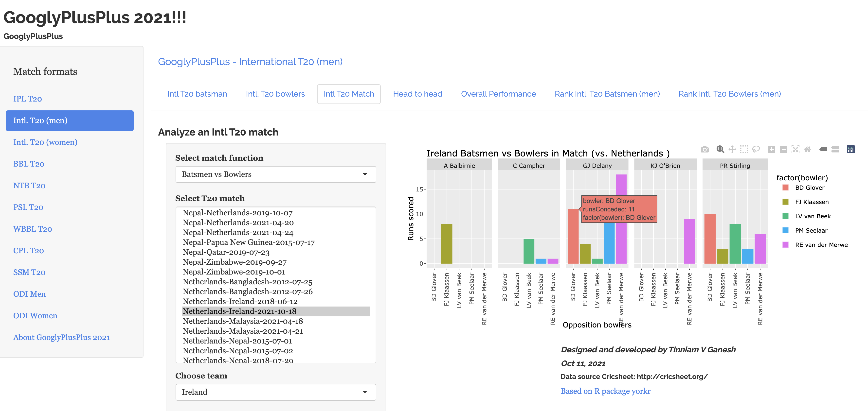This screenshot has height=411, width=868.
Task: Click the plot Zoom In plus icon
Action: [772, 150]
